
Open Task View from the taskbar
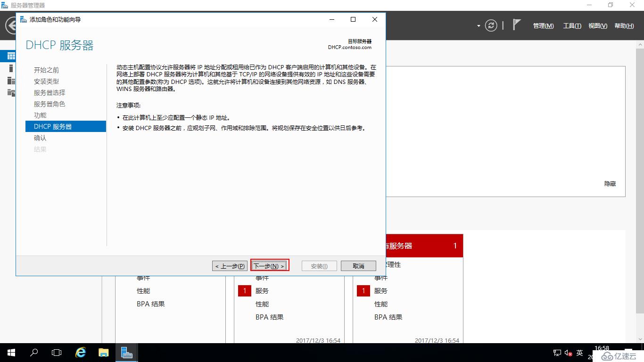pos(57,353)
